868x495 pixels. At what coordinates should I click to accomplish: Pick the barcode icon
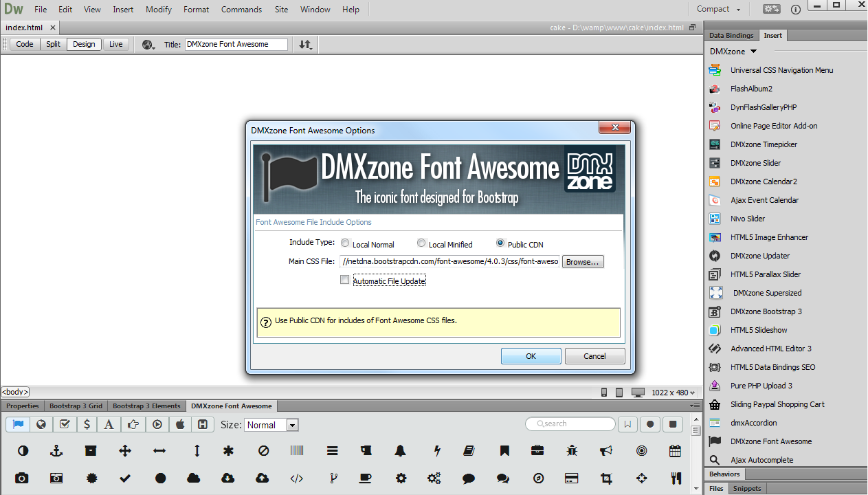pyautogui.click(x=297, y=451)
